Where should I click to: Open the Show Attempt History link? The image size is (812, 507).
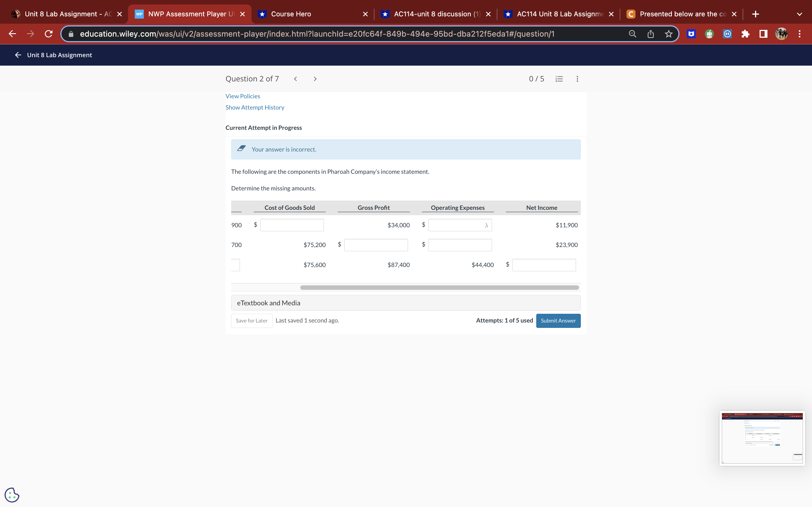(255, 107)
